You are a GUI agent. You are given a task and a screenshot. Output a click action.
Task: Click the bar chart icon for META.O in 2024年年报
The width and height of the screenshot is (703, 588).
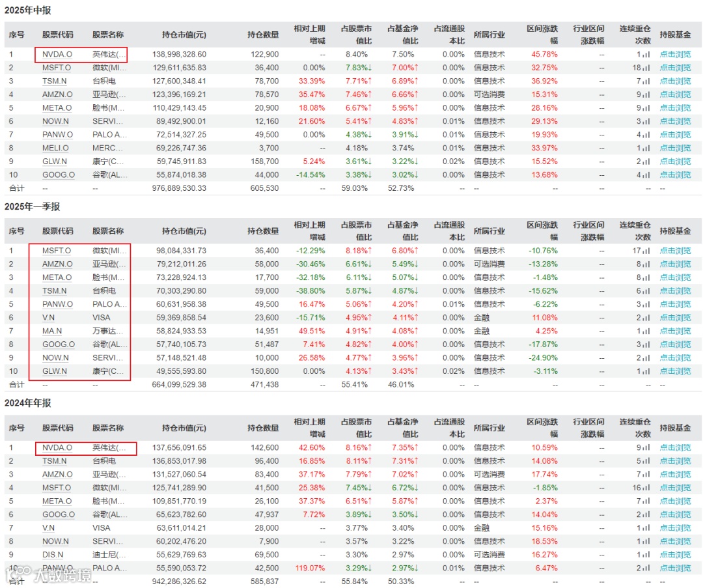coord(646,502)
